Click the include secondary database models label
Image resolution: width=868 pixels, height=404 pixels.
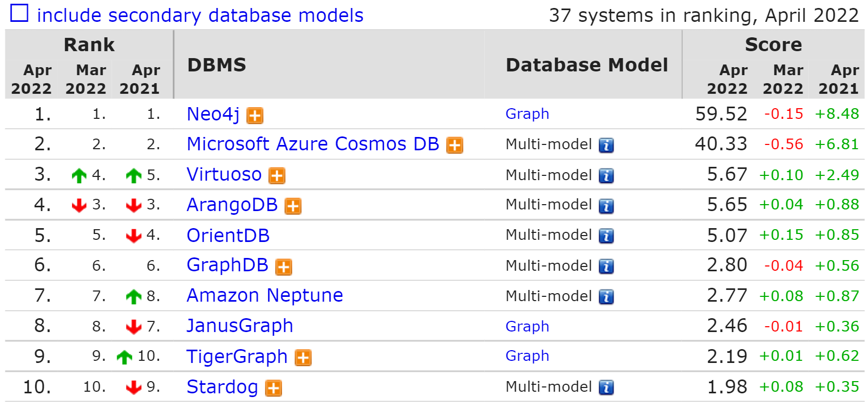coord(200,15)
